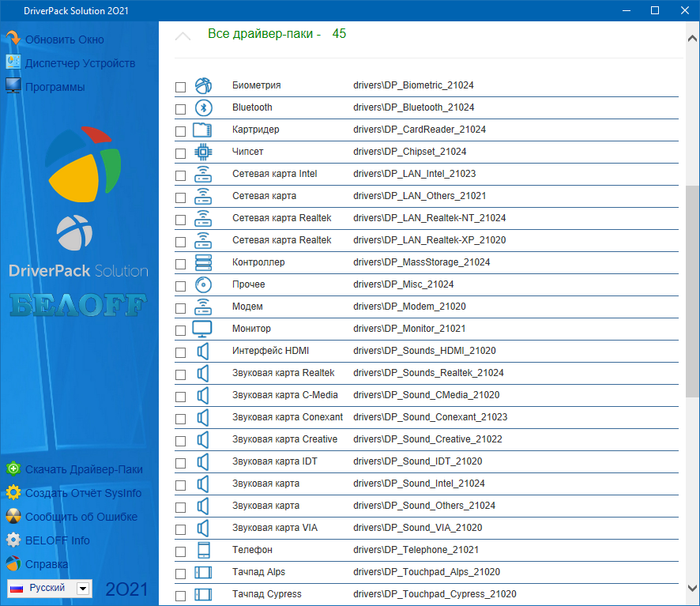This screenshot has width=700, height=606.
Task: Click the Monitor (Монитор) display icon
Action: 203,329
